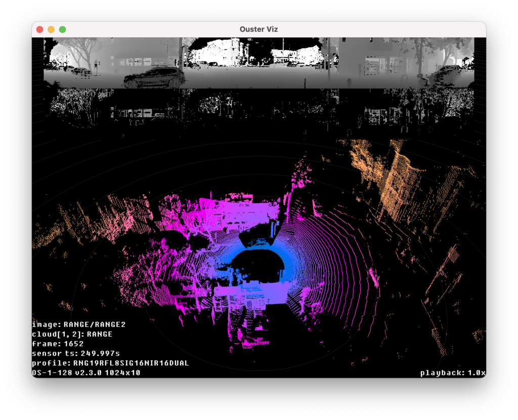
Task: Click the dark sensor void at cloud center
Action: 258,266
